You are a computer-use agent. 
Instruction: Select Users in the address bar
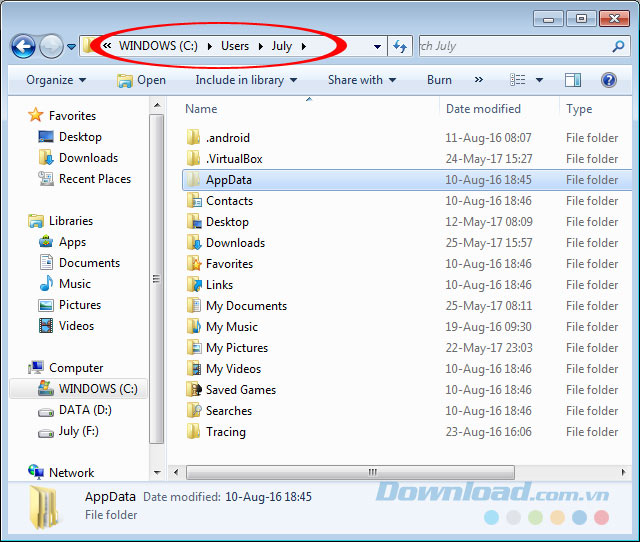pos(235,46)
